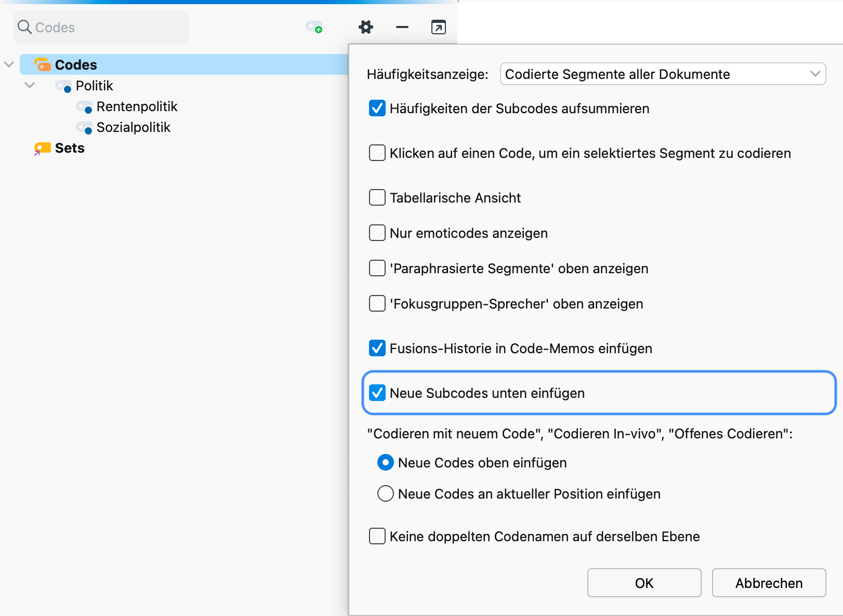This screenshot has width=843, height=616.
Task: Collapse the top-level Codes tree
Action: [x=9, y=64]
